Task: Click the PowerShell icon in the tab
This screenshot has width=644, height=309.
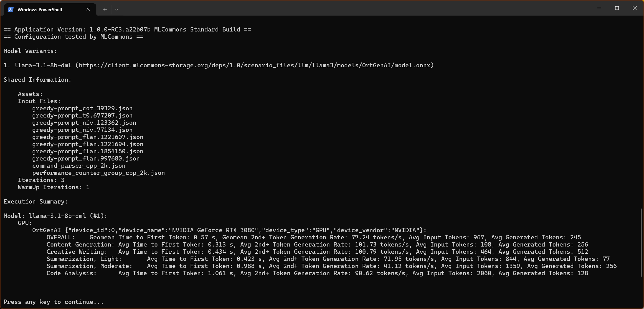Action: coord(11,9)
